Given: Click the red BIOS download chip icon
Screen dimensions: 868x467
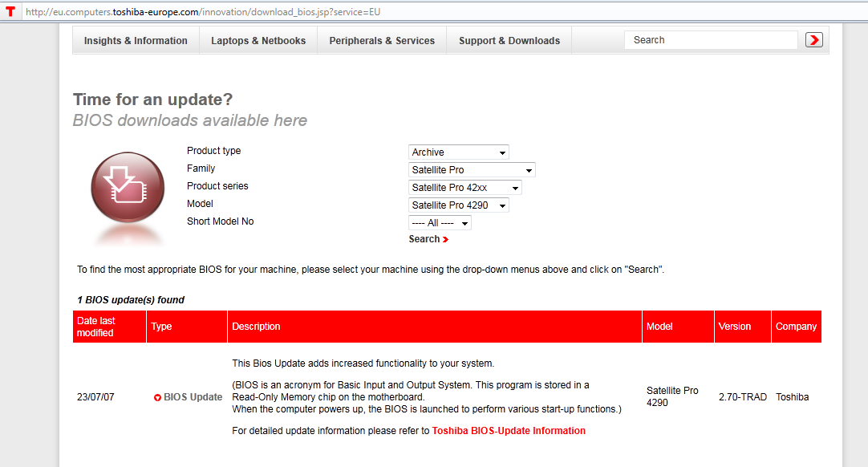Looking at the screenshot, I should coord(128,188).
